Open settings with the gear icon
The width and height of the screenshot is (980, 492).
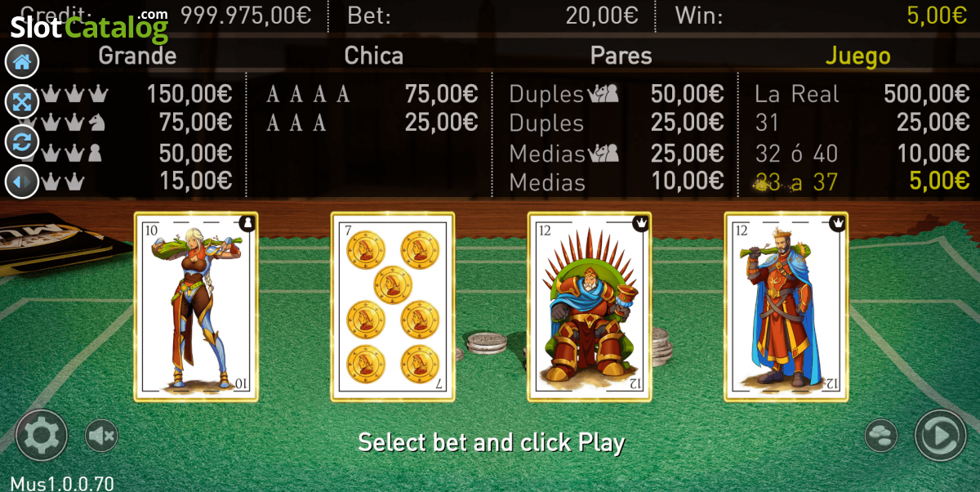[x=41, y=436]
